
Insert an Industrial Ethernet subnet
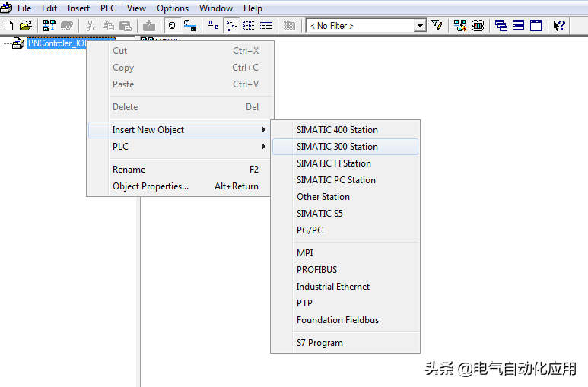coord(333,287)
